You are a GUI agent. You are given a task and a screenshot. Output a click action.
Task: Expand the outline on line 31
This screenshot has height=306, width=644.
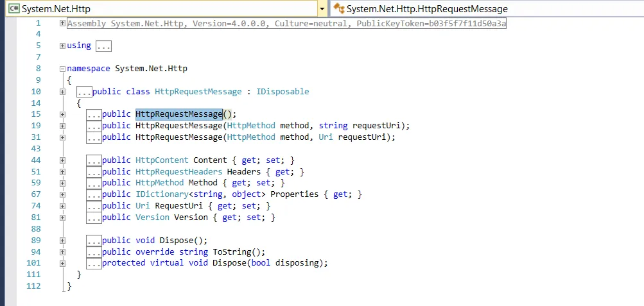pos(62,137)
